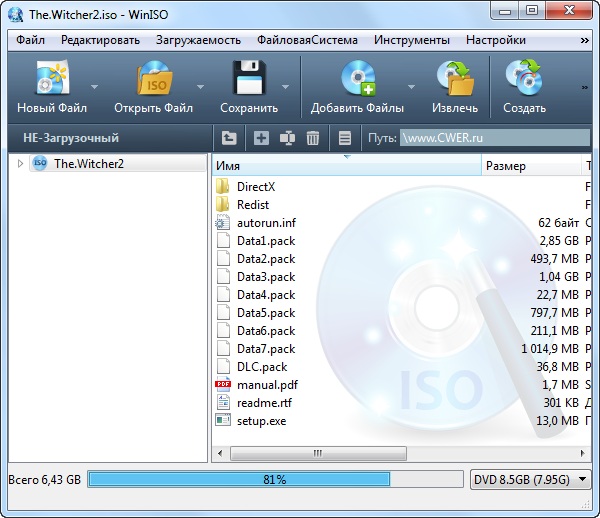
Task: Click the Путь path input field
Action: [490, 138]
